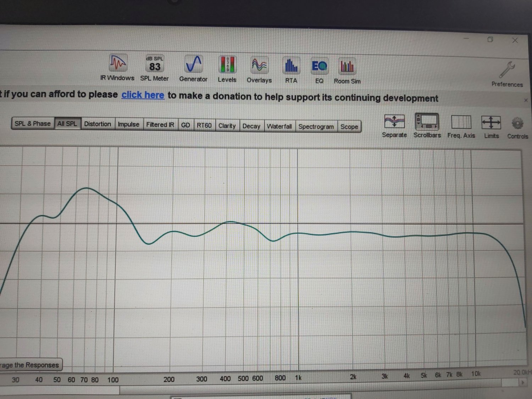Toggle the Scrollbars icon
532x399 pixels.
tap(427, 126)
